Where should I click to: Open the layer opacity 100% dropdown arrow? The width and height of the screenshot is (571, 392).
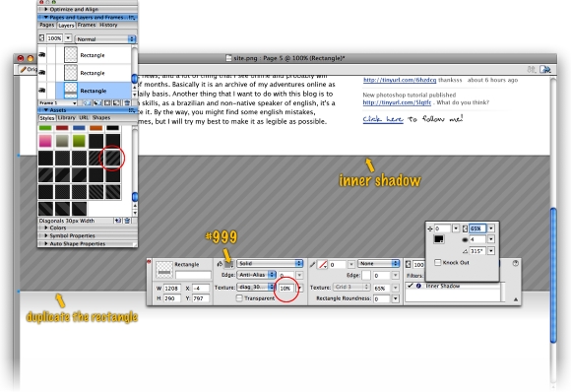68,37
